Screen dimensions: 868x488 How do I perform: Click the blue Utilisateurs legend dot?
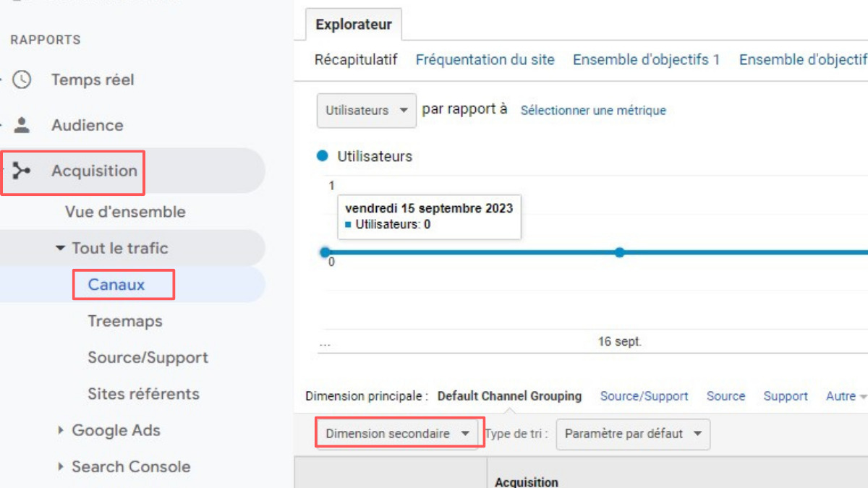323,156
